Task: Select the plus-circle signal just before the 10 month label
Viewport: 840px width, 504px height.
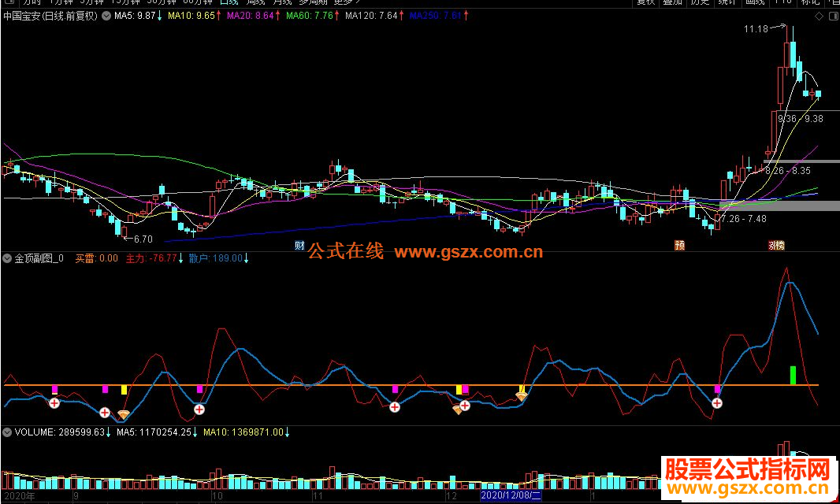Action: tap(199, 409)
